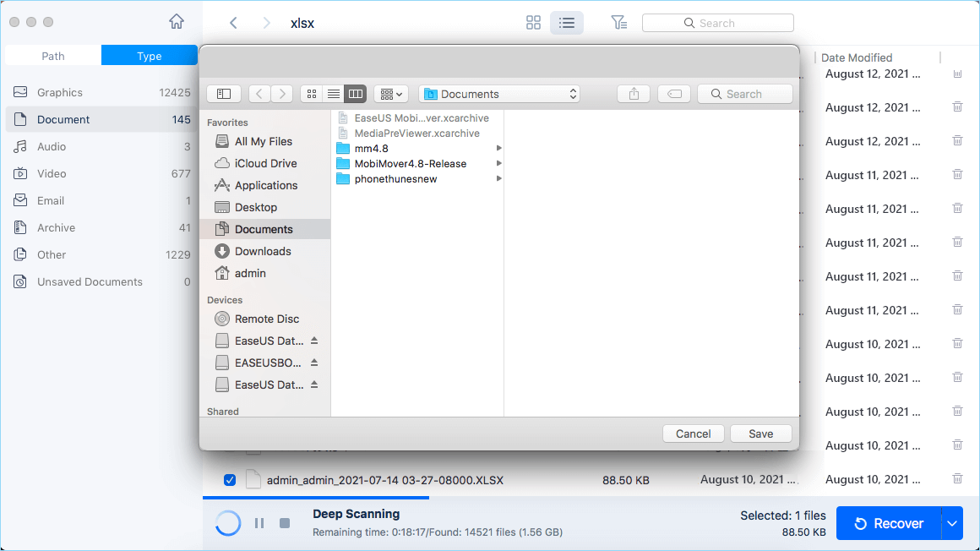Pause the deep scanning process
The width and height of the screenshot is (980, 551).
point(259,523)
